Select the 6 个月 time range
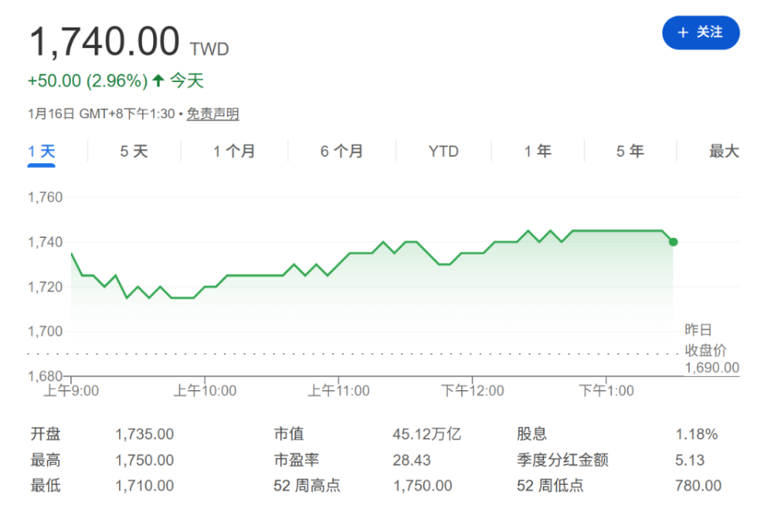 (x=341, y=151)
